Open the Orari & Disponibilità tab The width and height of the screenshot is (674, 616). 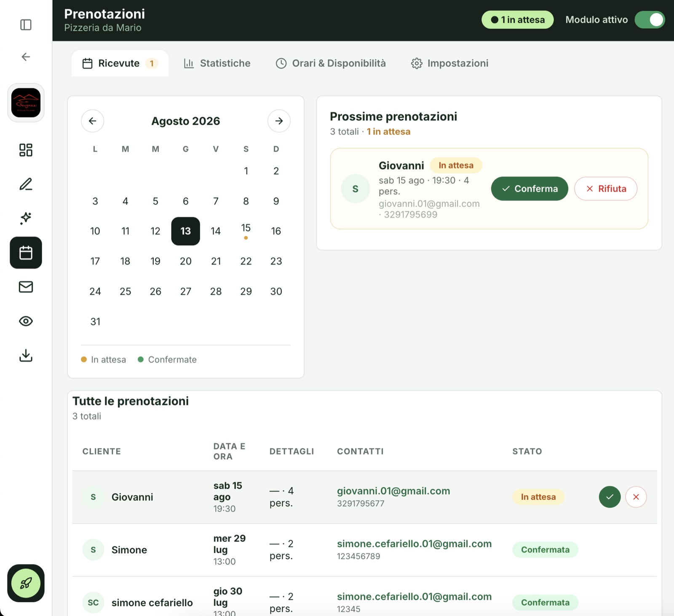(331, 63)
